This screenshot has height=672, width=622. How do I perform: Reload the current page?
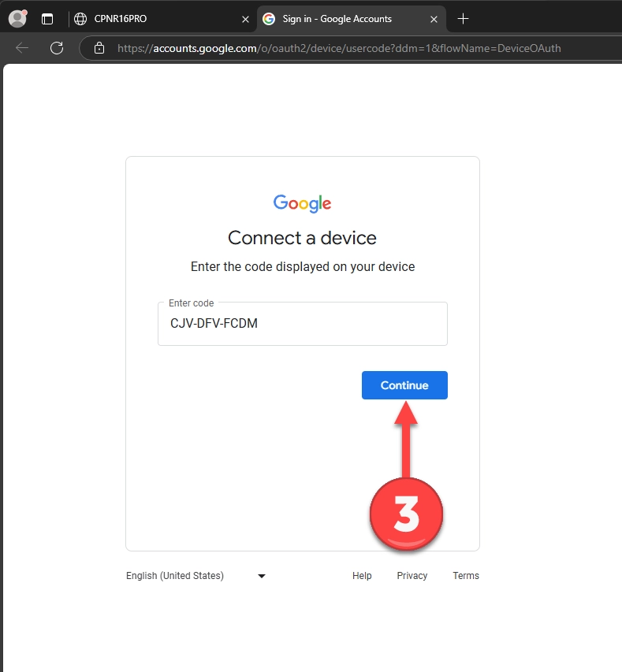click(57, 48)
